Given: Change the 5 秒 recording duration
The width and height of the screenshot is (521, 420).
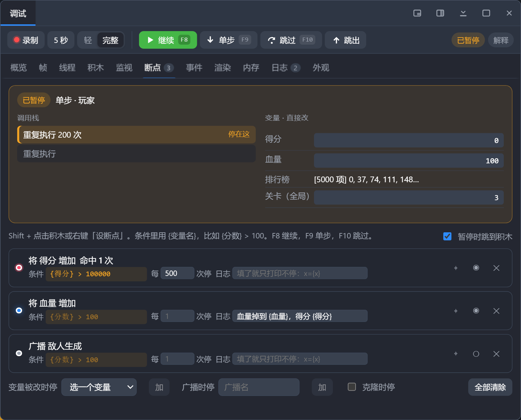Looking at the screenshot, I should coord(61,40).
